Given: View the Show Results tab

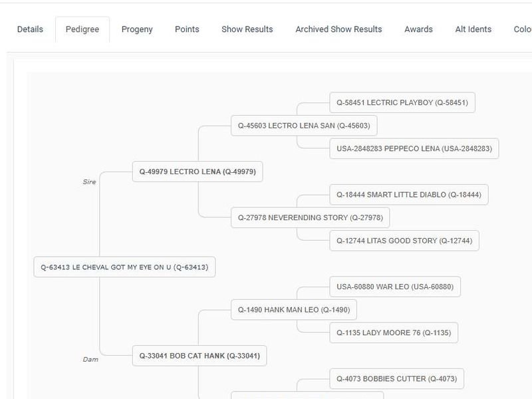Looking at the screenshot, I should click(247, 29).
